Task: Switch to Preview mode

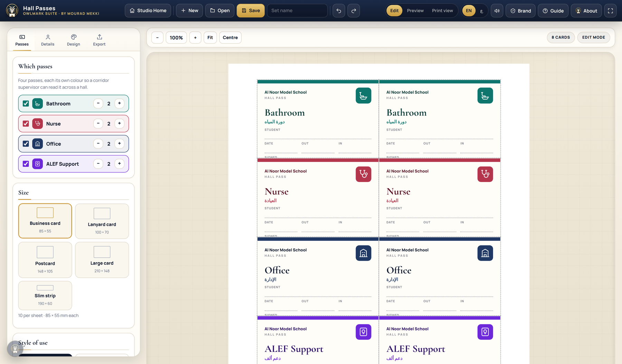Action: coord(415,11)
